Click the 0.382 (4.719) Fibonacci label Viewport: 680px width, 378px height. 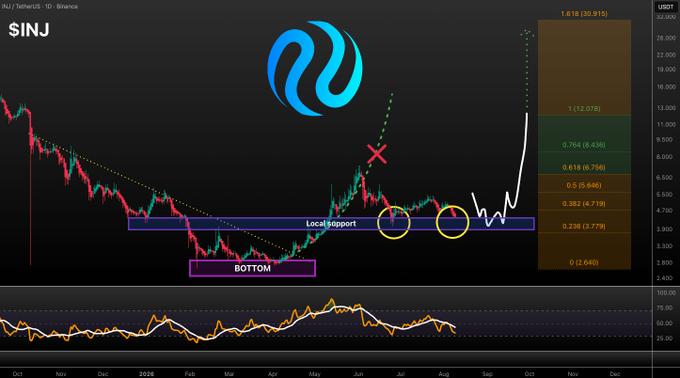(584, 204)
